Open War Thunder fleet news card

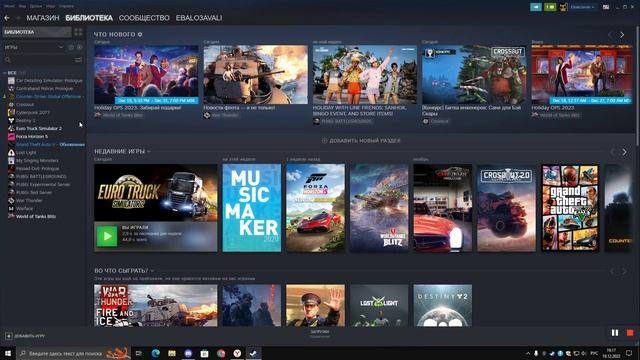coord(256,74)
